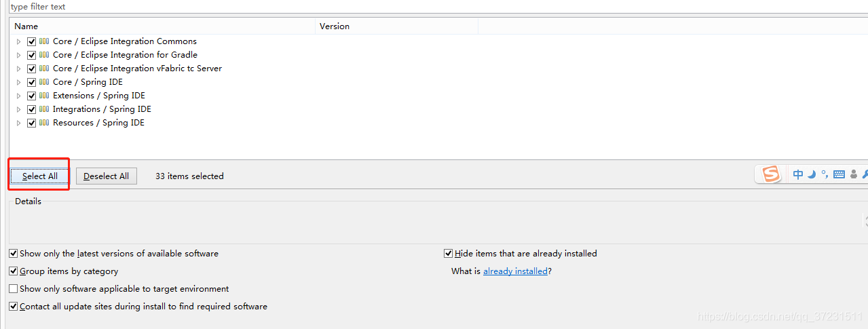The width and height of the screenshot is (868, 329).
Task: Open the already installed link
Action: (515, 271)
